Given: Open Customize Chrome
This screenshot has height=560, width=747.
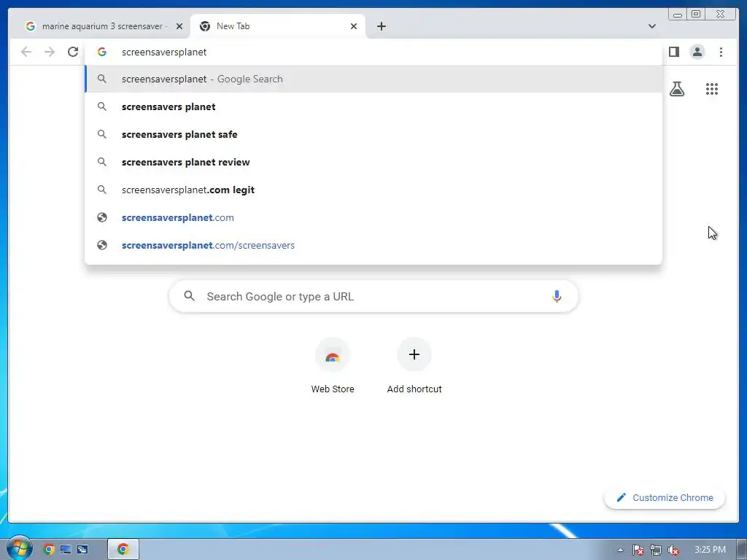Looking at the screenshot, I should (x=665, y=497).
